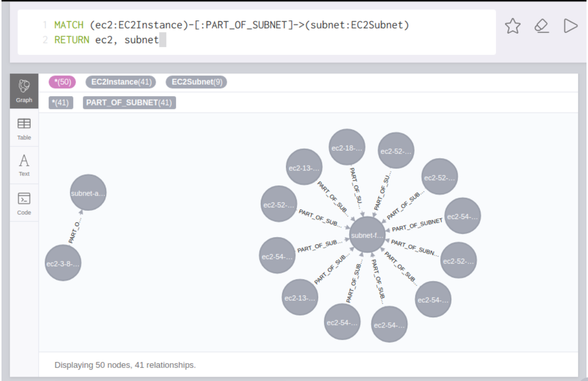Select the central subnet-f... node

(367, 235)
